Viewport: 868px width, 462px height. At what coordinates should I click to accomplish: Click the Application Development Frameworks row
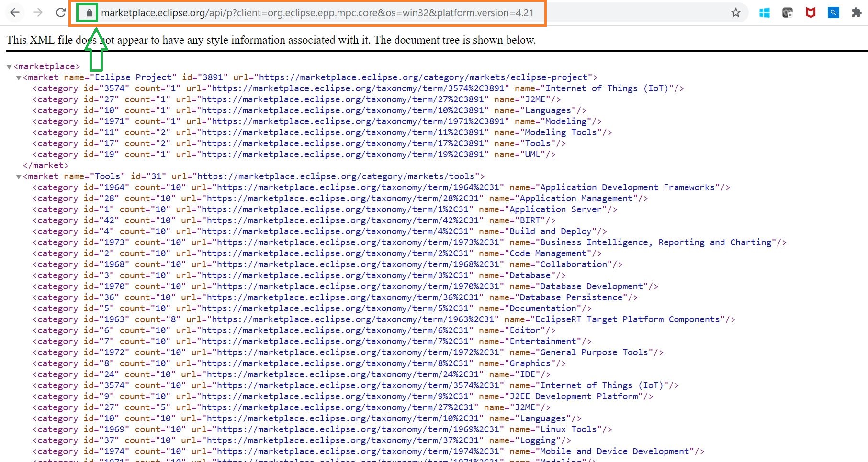click(x=381, y=187)
